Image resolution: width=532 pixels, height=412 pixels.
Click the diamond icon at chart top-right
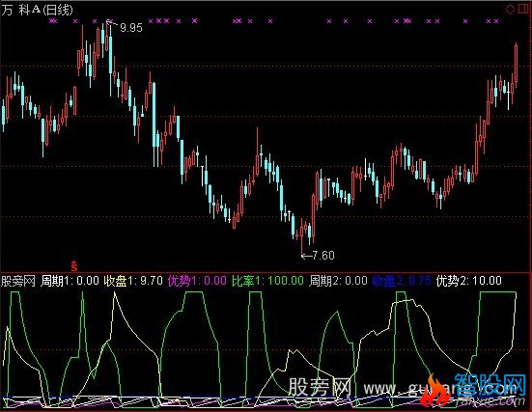tap(510, 9)
